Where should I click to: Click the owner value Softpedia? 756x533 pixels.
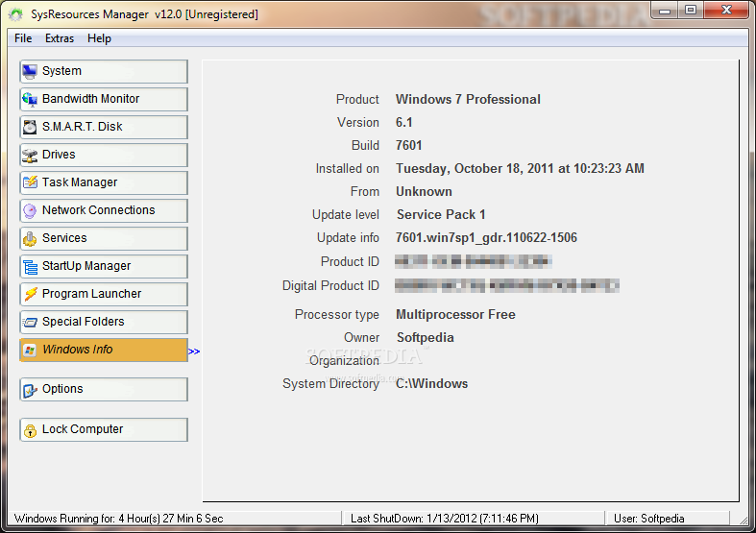point(426,337)
